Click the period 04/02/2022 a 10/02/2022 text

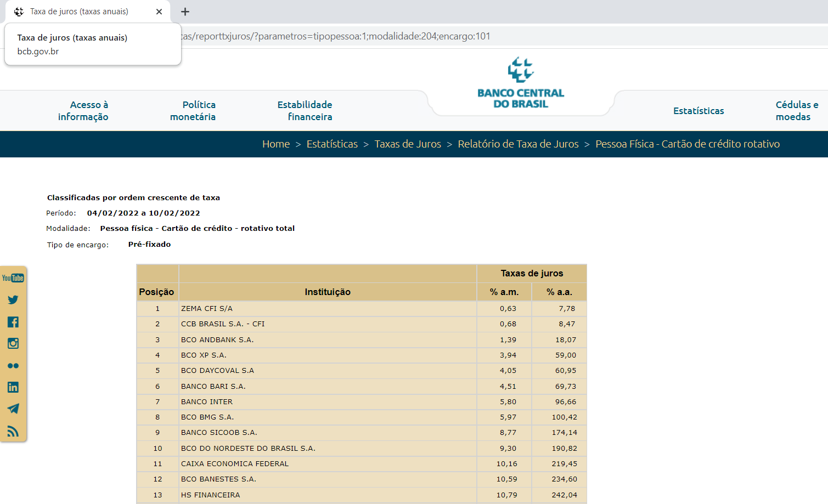point(143,213)
